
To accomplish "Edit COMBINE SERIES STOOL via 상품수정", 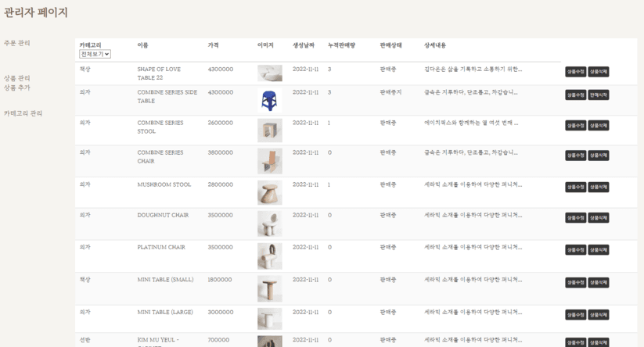I will [x=575, y=126].
